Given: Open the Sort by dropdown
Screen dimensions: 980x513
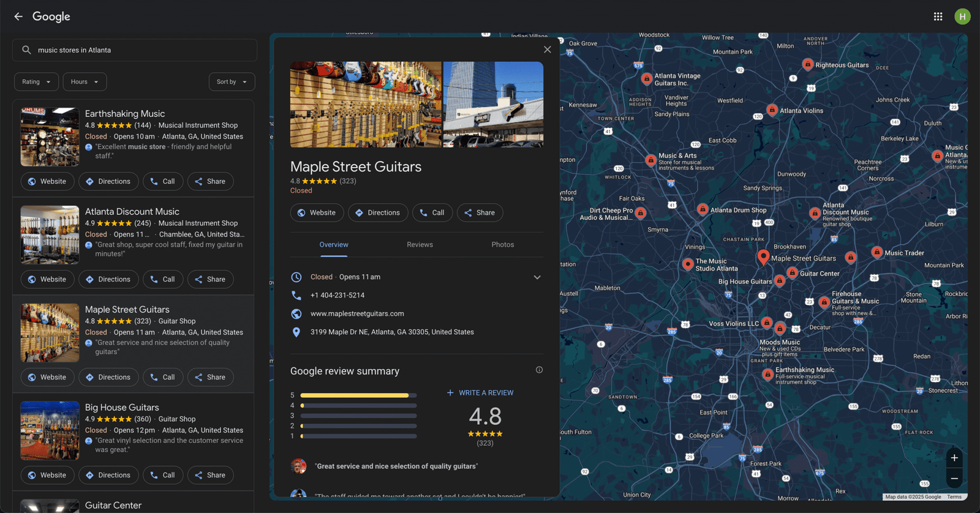Looking at the screenshot, I should click(232, 82).
